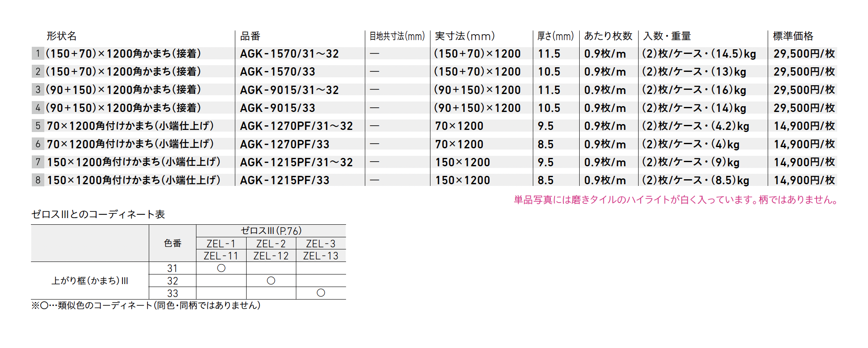Click the 標準価格 column header
Image resolution: width=868 pixels, height=348 pixels.
793,36
